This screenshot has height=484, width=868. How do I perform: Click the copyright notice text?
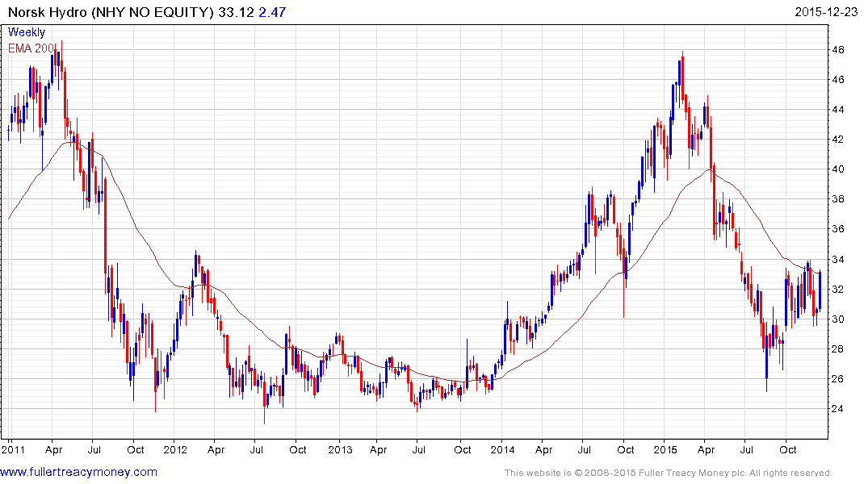[669, 473]
